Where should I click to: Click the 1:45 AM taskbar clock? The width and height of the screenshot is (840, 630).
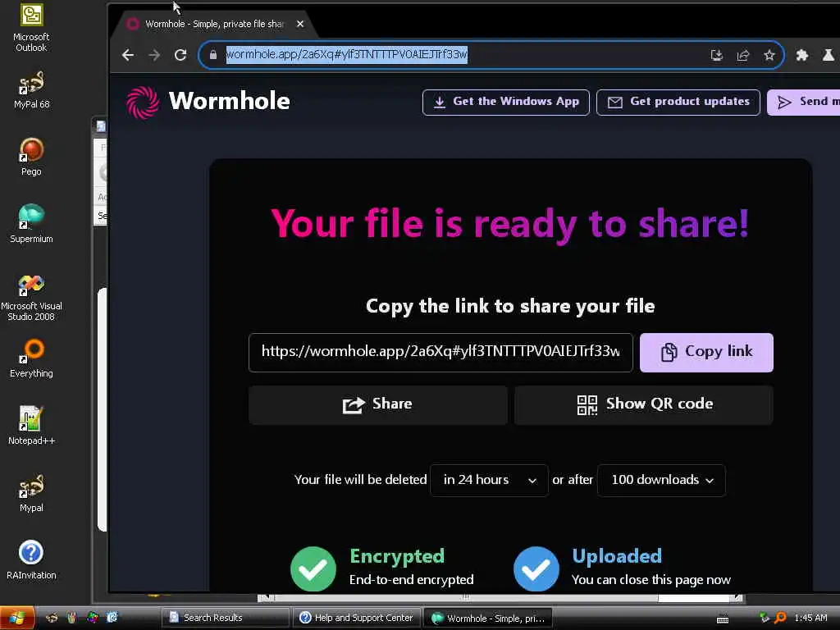click(810, 618)
